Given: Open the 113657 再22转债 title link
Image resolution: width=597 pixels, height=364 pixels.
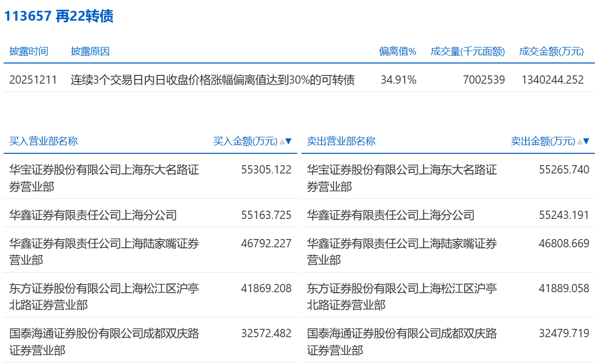Looking at the screenshot, I should (58, 16).
